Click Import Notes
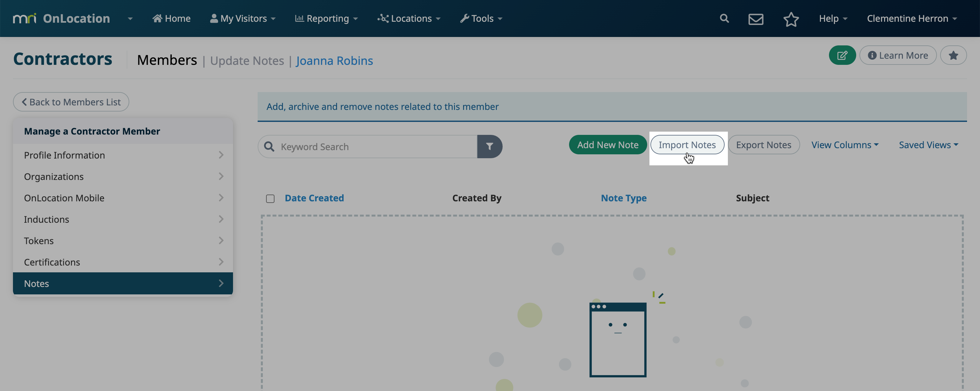Image resolution: width=980 pixels, height=391 pixels. (687, 145)
